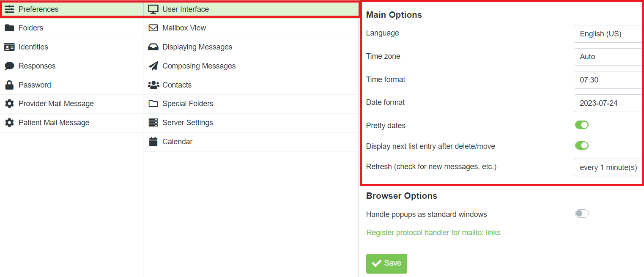Open Calendar settings via the calendar icon
Screen dimensions: 644x277
coord(153,141)
